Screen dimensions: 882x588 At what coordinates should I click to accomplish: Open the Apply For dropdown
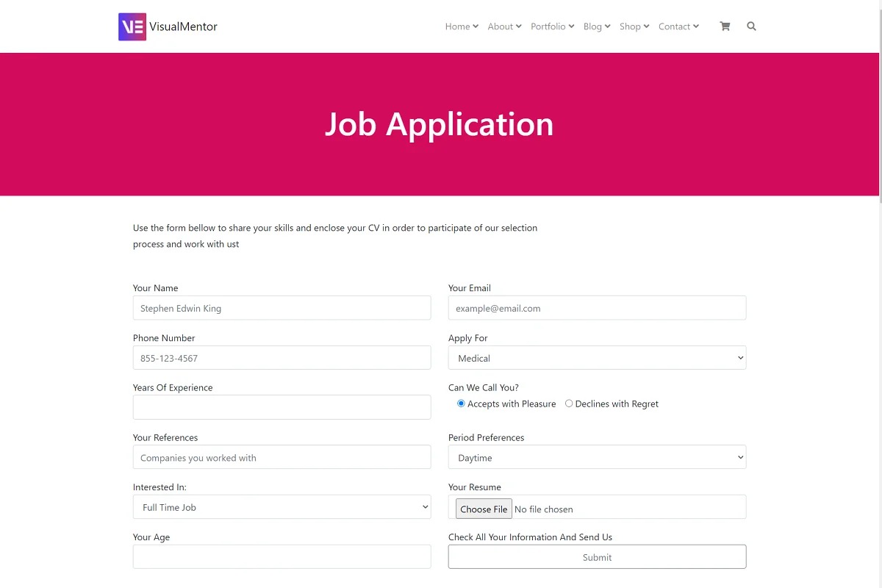[597, 358]
